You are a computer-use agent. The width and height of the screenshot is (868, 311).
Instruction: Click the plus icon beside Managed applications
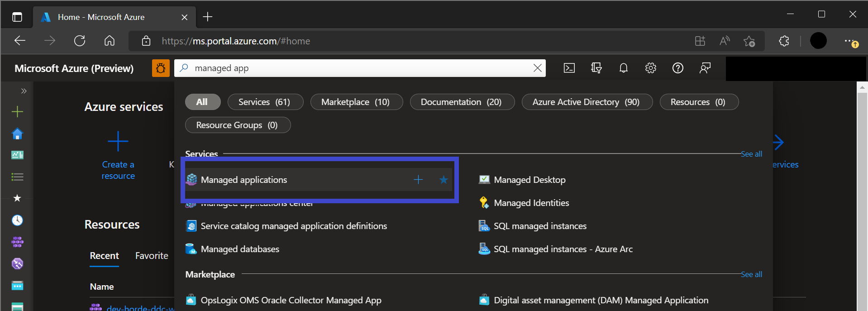(418, 180)
